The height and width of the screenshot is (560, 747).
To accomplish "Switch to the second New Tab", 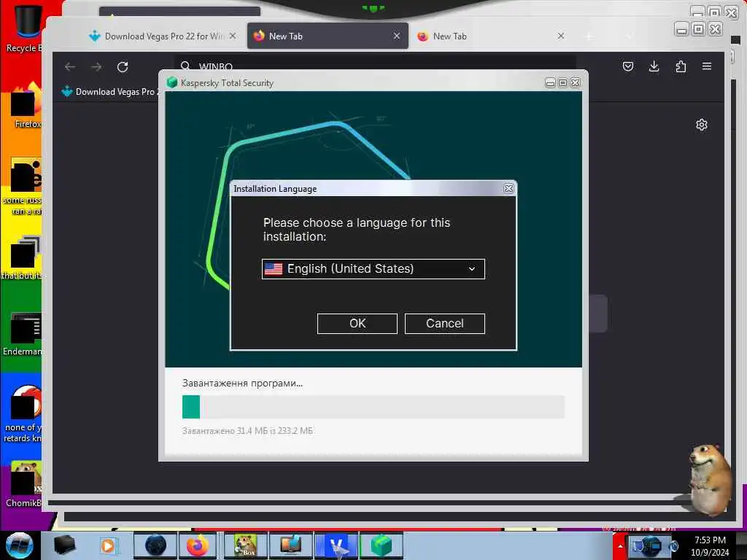I will [x=491, y=36].
